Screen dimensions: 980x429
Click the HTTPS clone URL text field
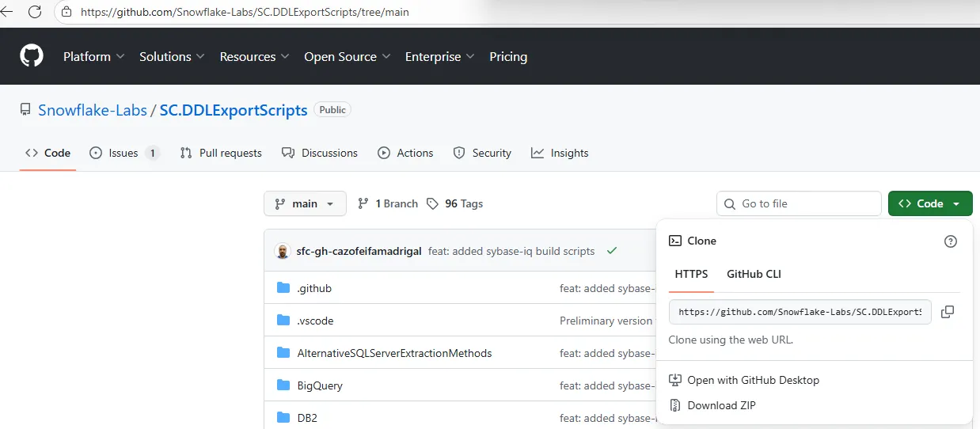click(800, 312)
